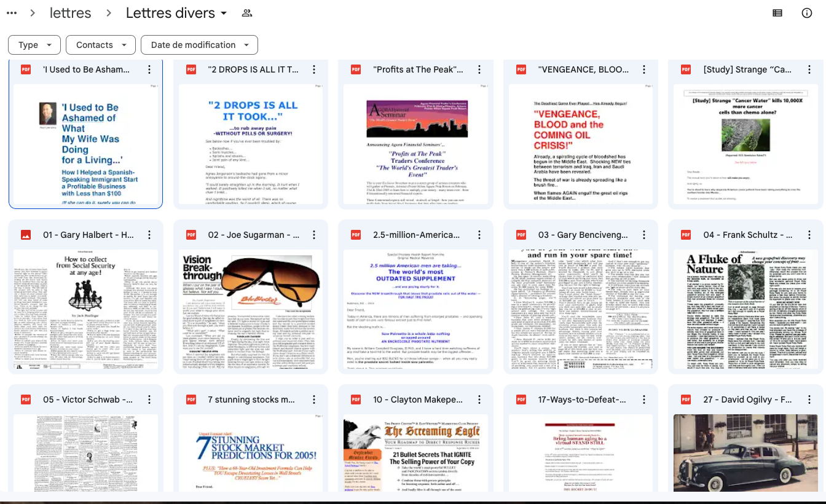This screenshot has width=826, height=504.
Task: Select file name 01 - Gary Halbert - H...
Action: 88,235
